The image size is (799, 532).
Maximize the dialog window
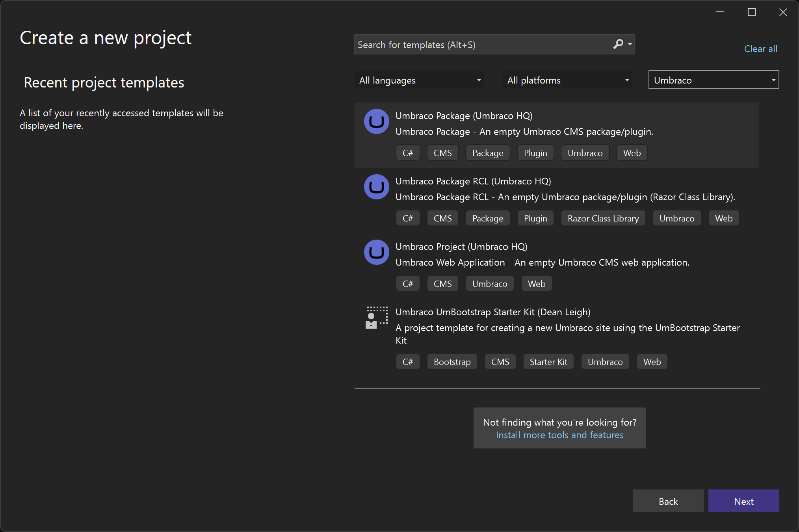[x=752, y=13]
